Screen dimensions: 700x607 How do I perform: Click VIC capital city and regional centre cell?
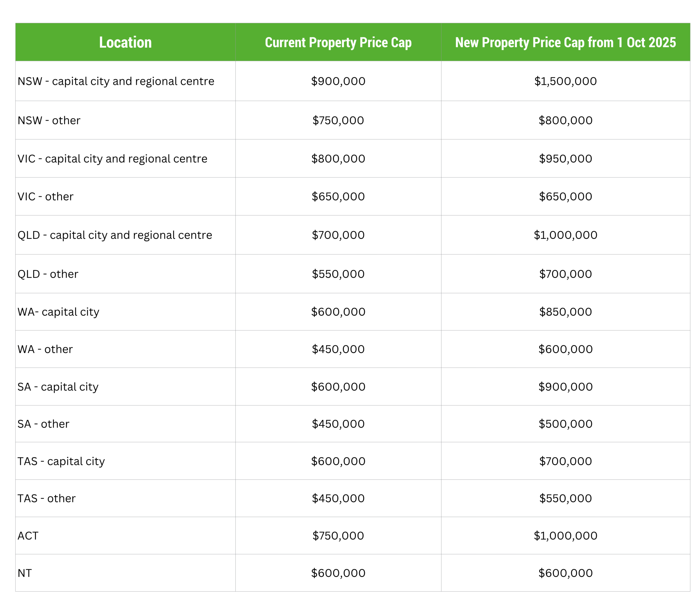(x=112, y=159)
